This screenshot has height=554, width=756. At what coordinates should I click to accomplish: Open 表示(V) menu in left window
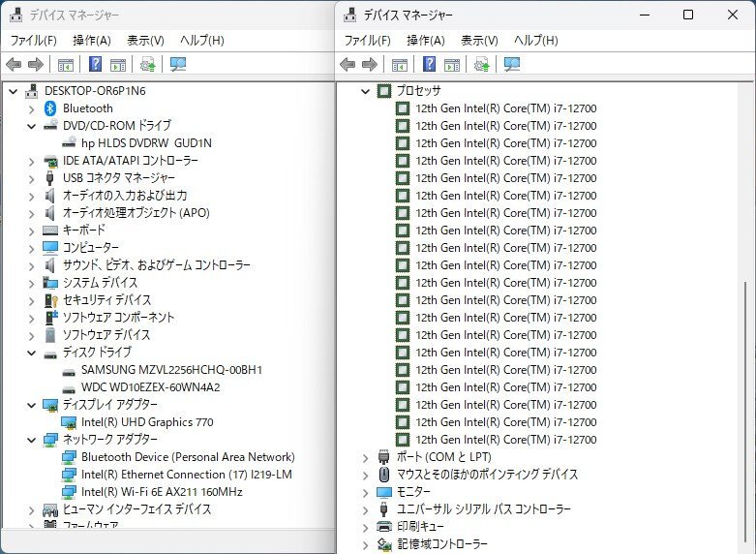click(145, 40)
